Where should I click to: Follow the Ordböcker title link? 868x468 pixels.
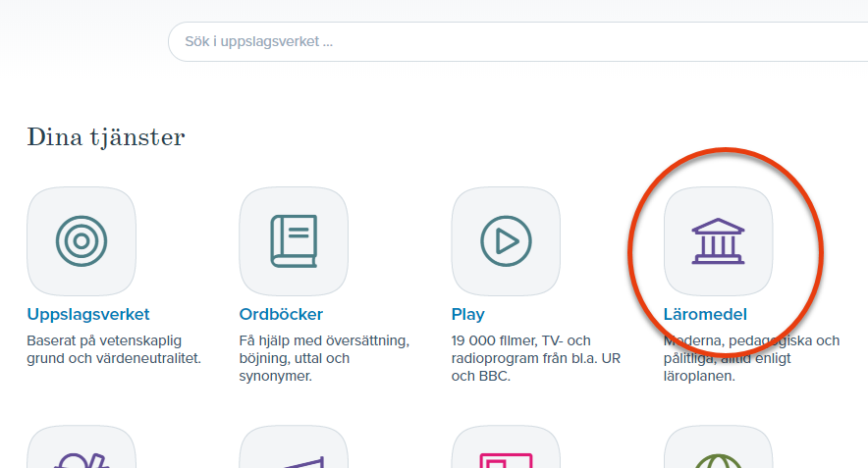[281, 314]
